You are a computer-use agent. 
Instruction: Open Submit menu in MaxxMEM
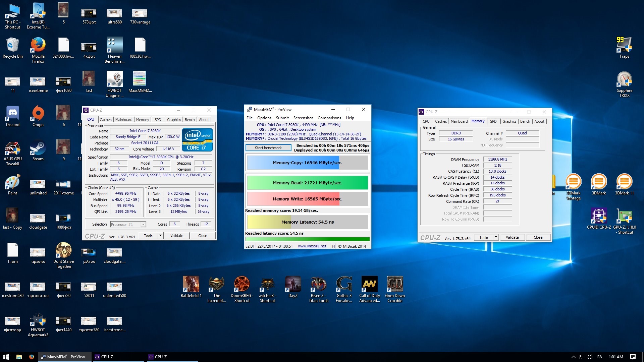(282, 118)
